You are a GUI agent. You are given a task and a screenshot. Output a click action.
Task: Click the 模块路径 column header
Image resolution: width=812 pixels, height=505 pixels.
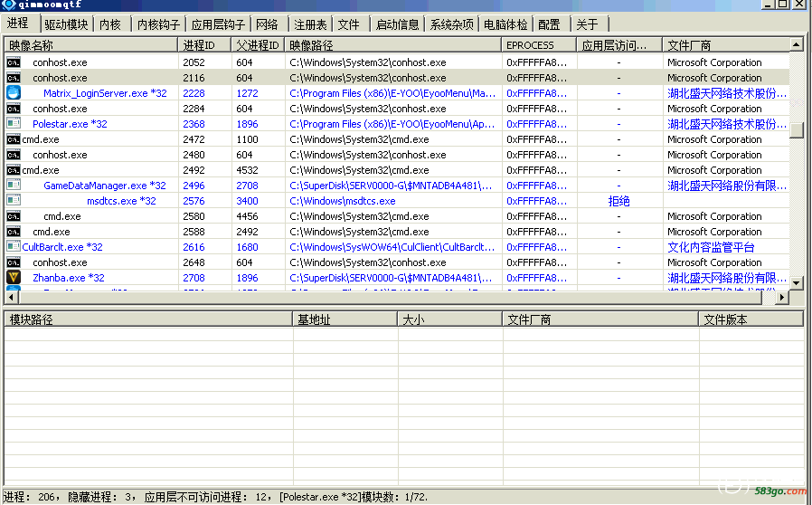(x=148, y=319)
